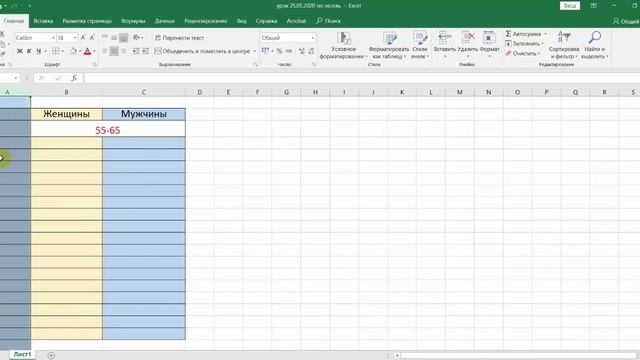Open Acrobat ribbon tab

(296, 21)
